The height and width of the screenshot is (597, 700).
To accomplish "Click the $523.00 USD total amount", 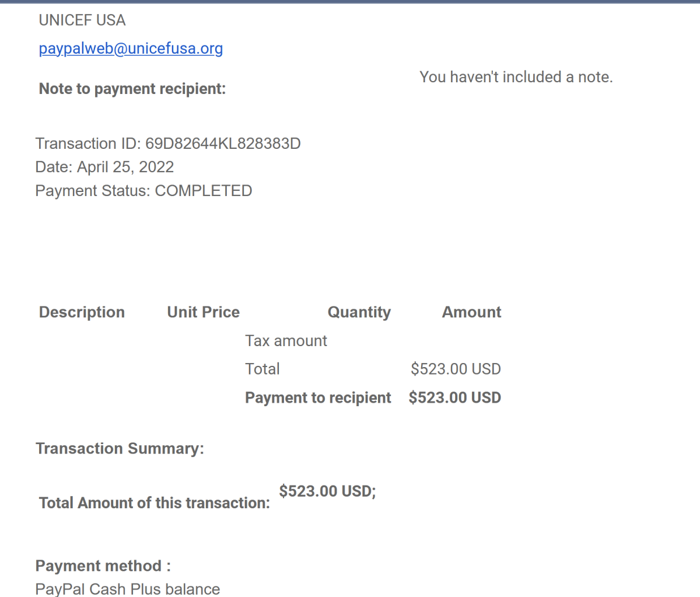I will (456, 369).
